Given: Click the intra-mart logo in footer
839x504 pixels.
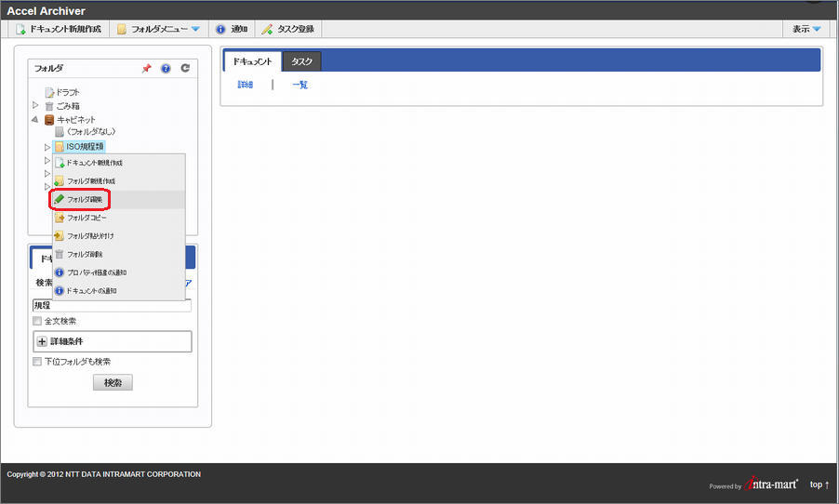Looking at the screenshot, I should coord(771,484).
